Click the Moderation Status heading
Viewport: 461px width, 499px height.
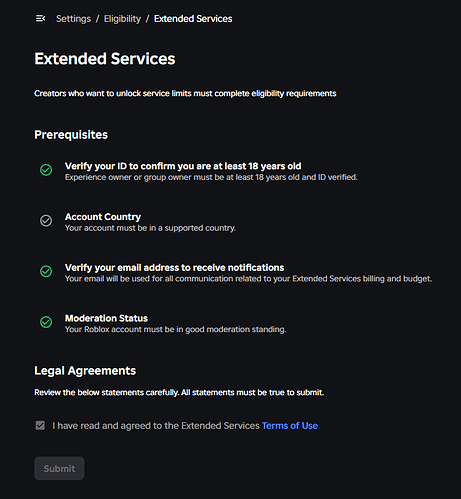(x=106, y=318)
